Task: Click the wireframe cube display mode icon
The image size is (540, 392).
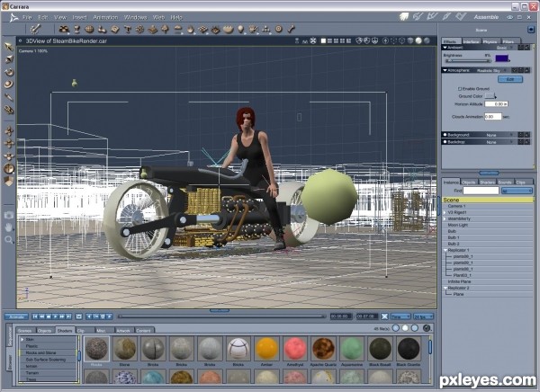Action: (x=401, y=41)
